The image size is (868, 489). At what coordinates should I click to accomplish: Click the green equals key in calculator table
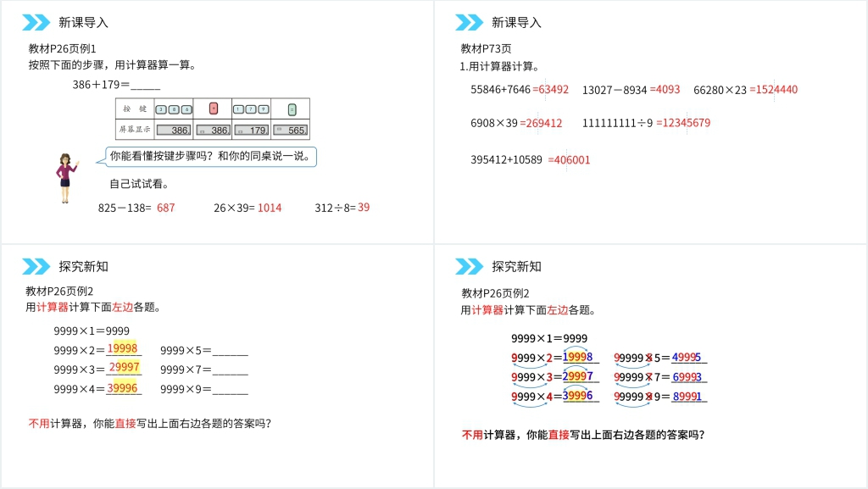292,108
